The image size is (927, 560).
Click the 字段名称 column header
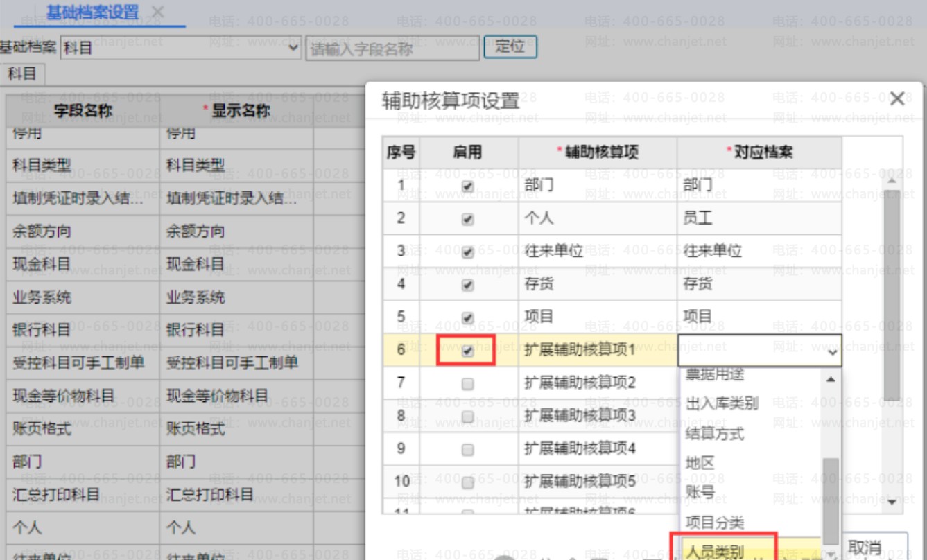[x=83, y=110]
